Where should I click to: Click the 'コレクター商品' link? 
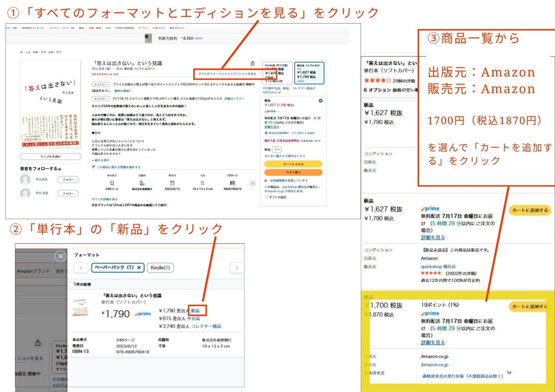click(x=206, y=326)
